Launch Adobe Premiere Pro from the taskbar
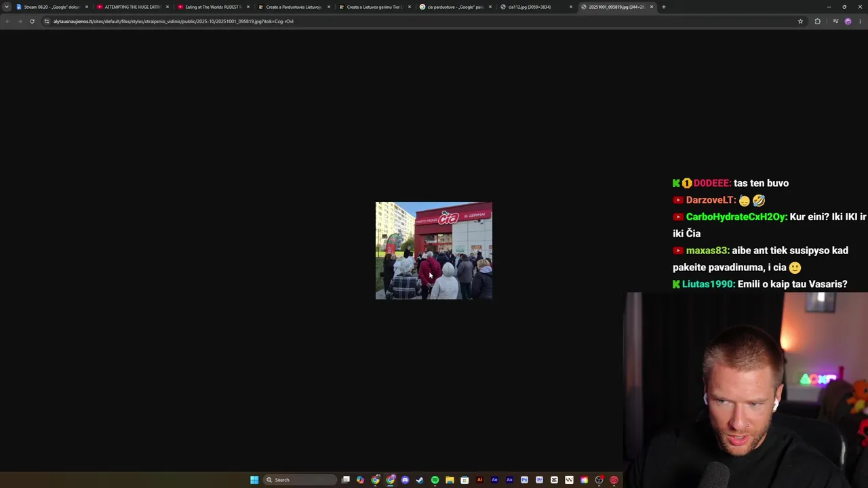 [539, 480]
